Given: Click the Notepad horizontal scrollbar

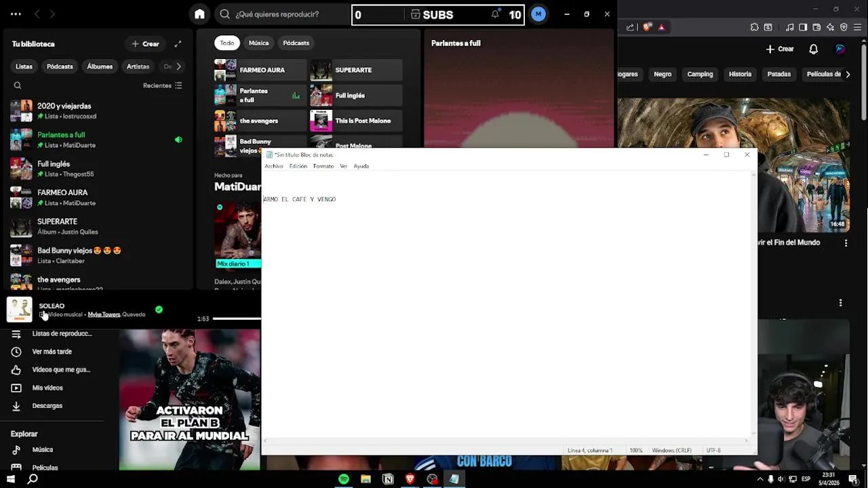Looking at the screenshot, I should point(507,441).
